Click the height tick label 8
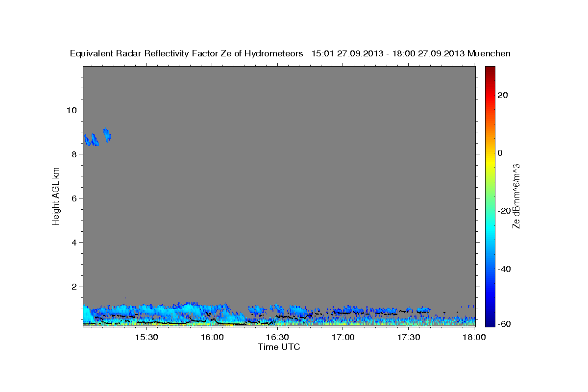 click(74, 154)
